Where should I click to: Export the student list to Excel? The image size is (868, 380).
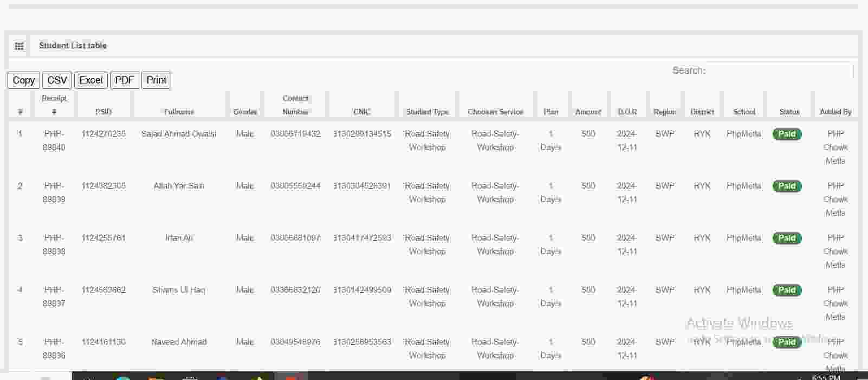(90, 80)
